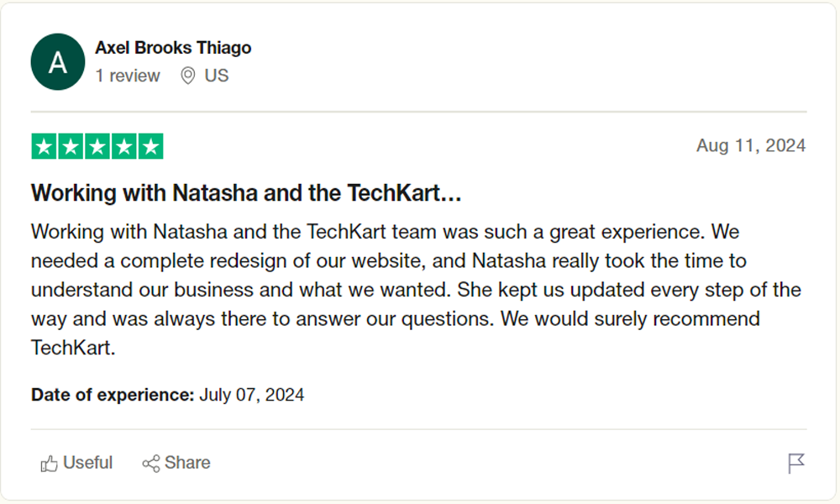Open the review title 'Working with Natasha and the TechKart…'
Viewport: 840px width, 504px height.
246,193
